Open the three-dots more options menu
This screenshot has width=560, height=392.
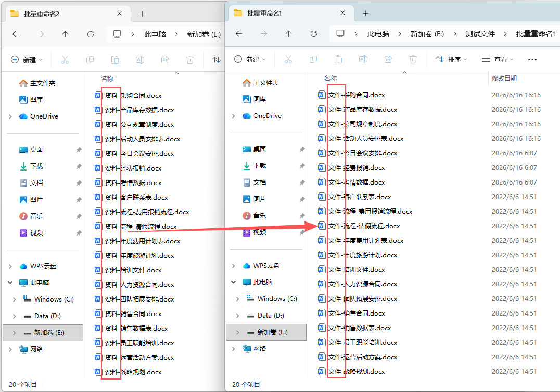[x=532, y=60]
